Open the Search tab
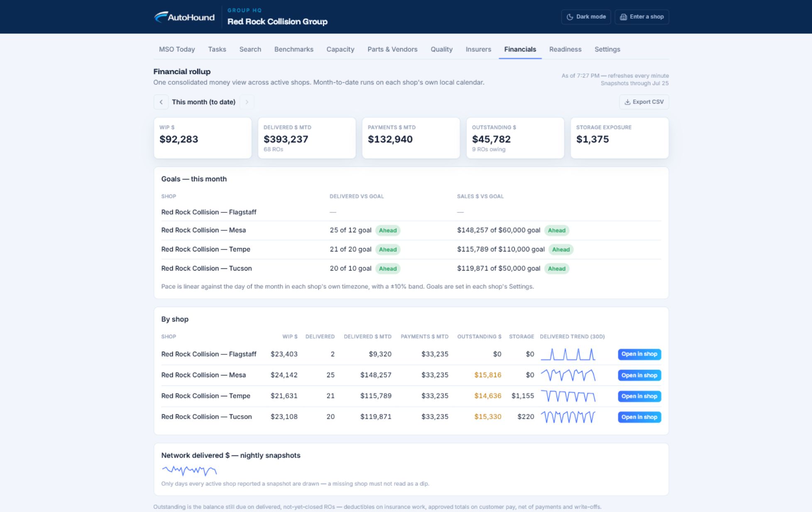The height and width of the screenshot is (512, 812). click(x=250, y=49)
